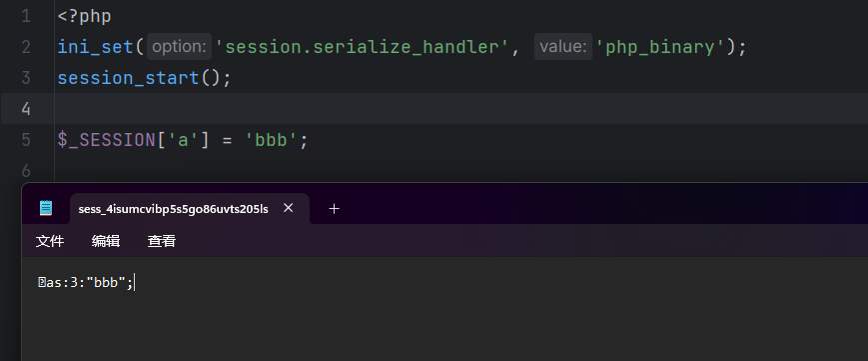Open the 编辑 menu
Viewport: 868px width, 361px height.
click(106, 241)
